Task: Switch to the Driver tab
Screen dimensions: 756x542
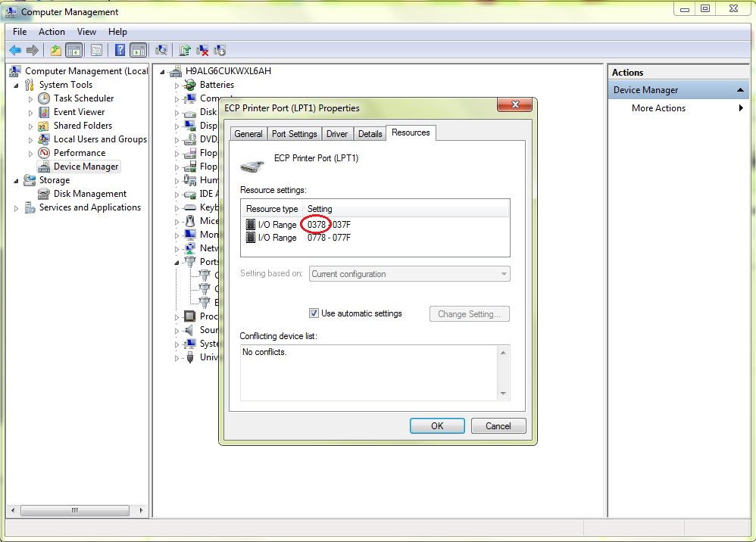Action: pyautogui.click(x=337, y=134)
